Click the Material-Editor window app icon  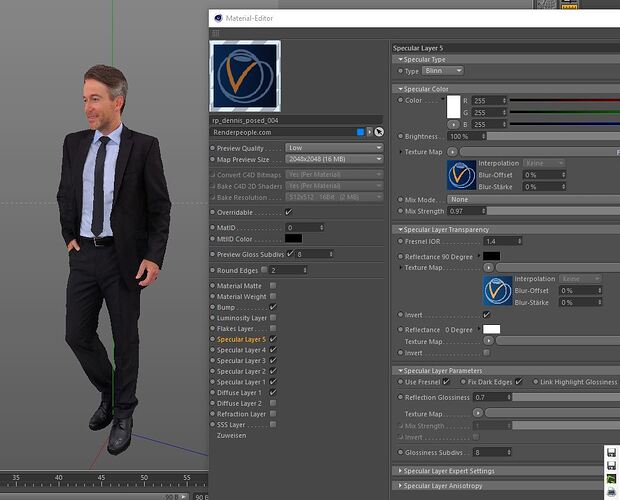tap(218, 18)
